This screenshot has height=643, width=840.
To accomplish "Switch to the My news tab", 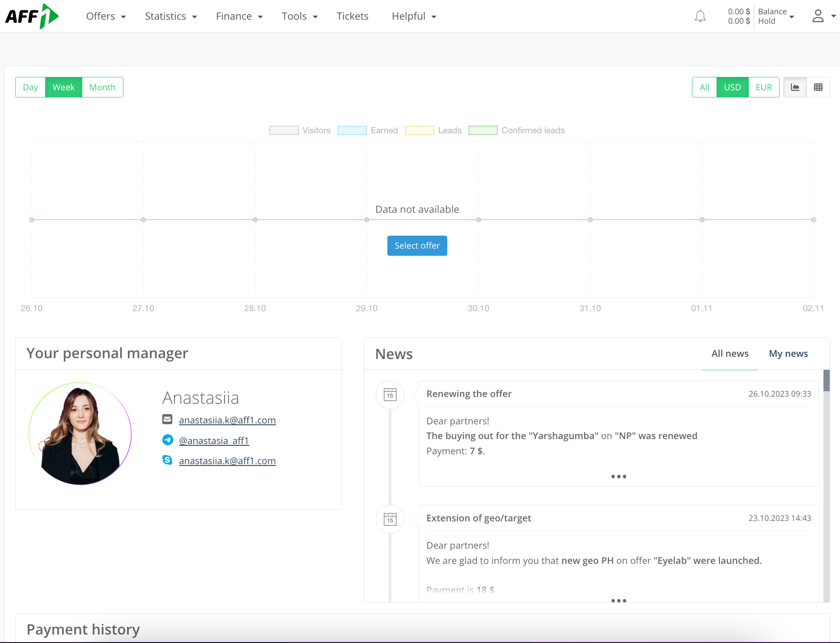I will pos(788,354).
